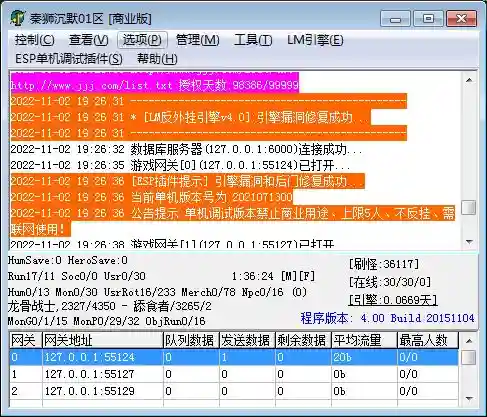Close the 秦狮沉默01区 window
Image resolution: width=487 pixels, height=417 pixels.
tap(462, 19)
